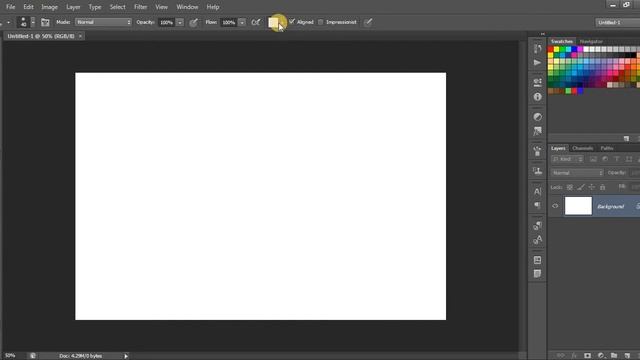640x360 pixels.
Task: Toggle the Brush panel icon in options bar
Action: 45,22
